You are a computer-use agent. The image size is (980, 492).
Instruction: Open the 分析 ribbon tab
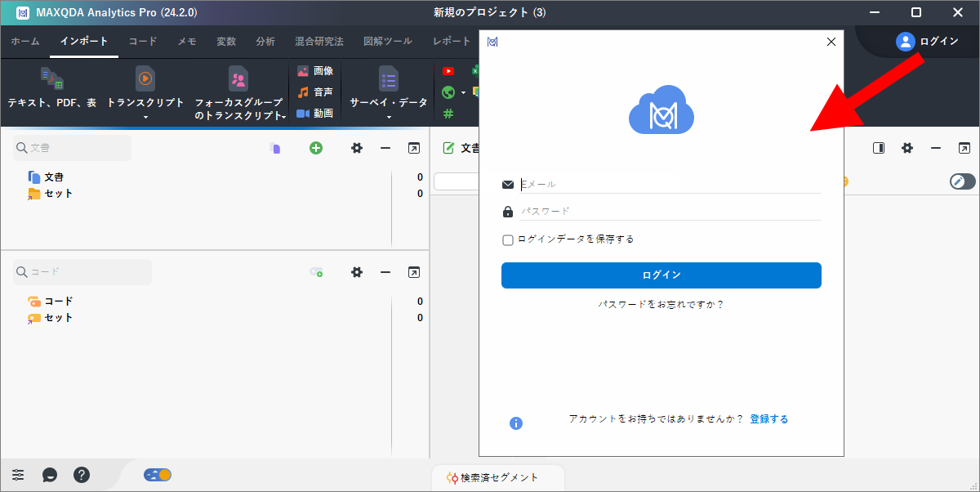tap(265, 42)
